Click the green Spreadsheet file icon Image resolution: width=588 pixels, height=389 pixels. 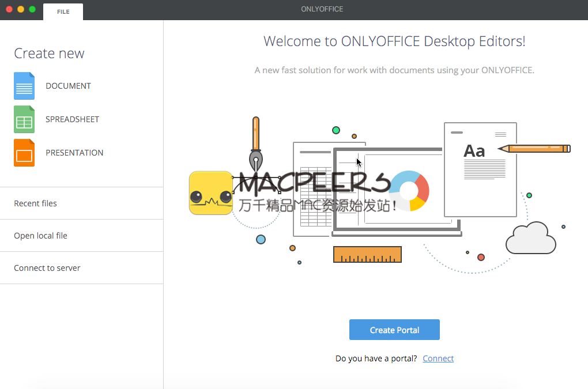pos(24,119)
